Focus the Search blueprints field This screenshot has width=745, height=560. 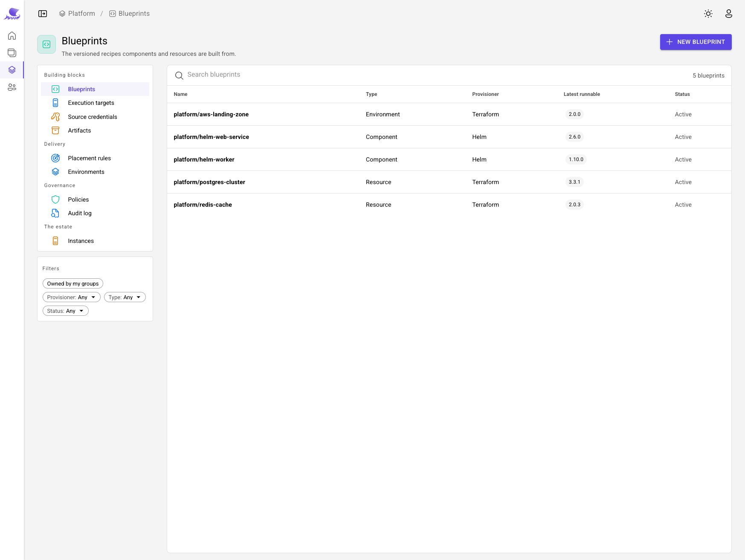click(x=435, y=75)
